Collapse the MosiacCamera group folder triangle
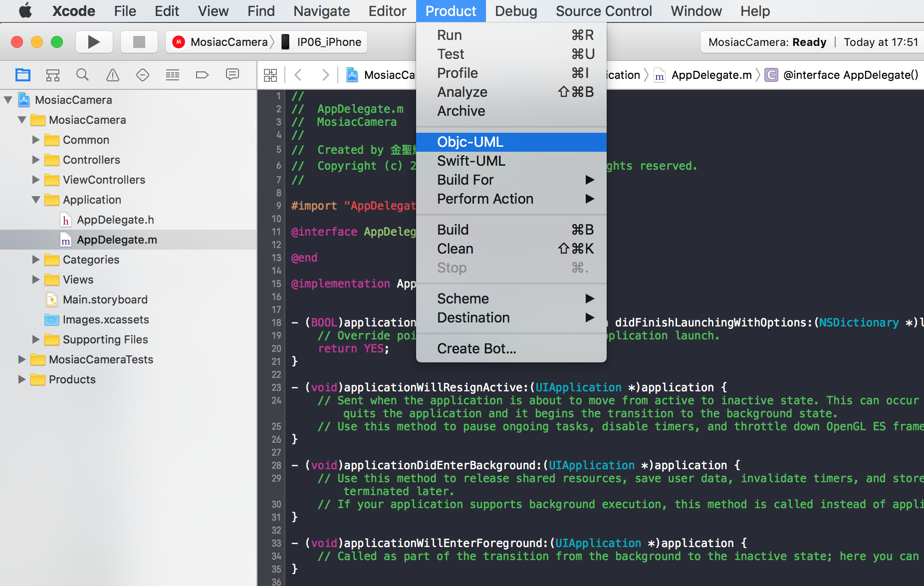The image size is (924, 586). (22, 120)
